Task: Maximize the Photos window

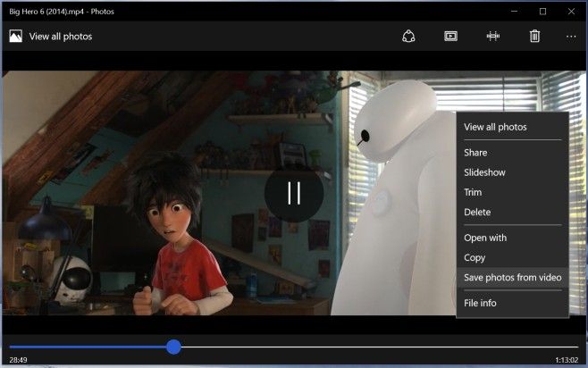Action: (x=542, y=12)
